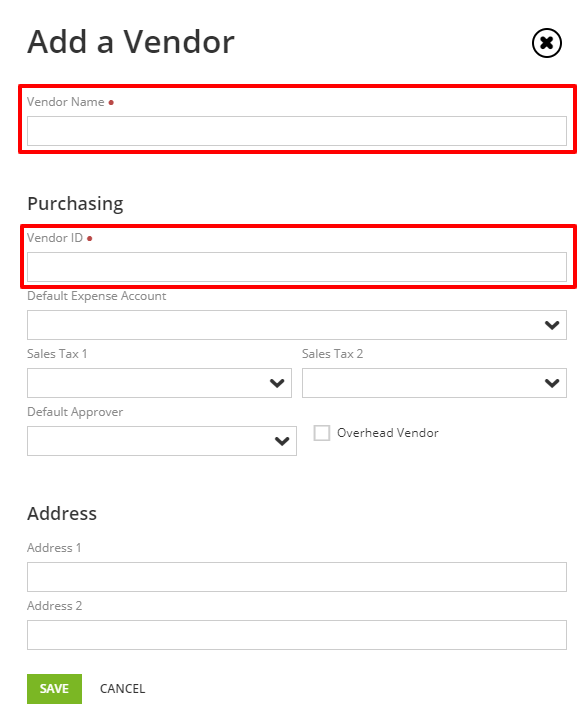Click the Address 1 text field

click(x=297, y=577)
